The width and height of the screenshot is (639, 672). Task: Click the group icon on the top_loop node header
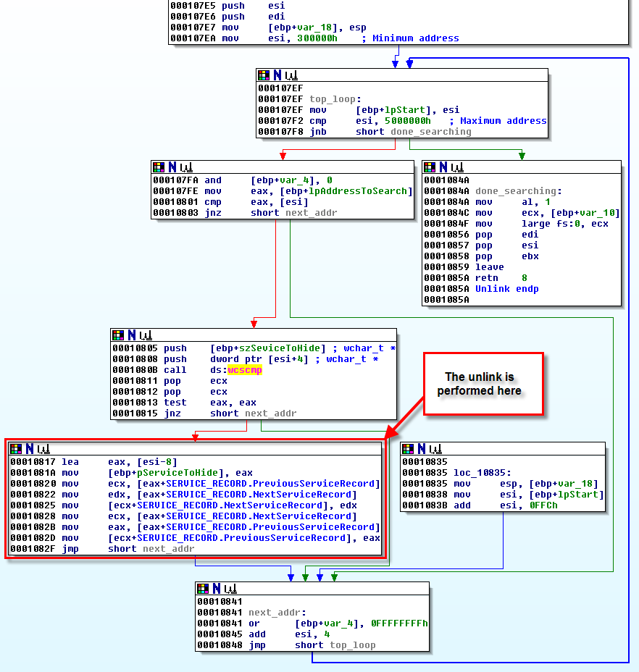point(291,75)
